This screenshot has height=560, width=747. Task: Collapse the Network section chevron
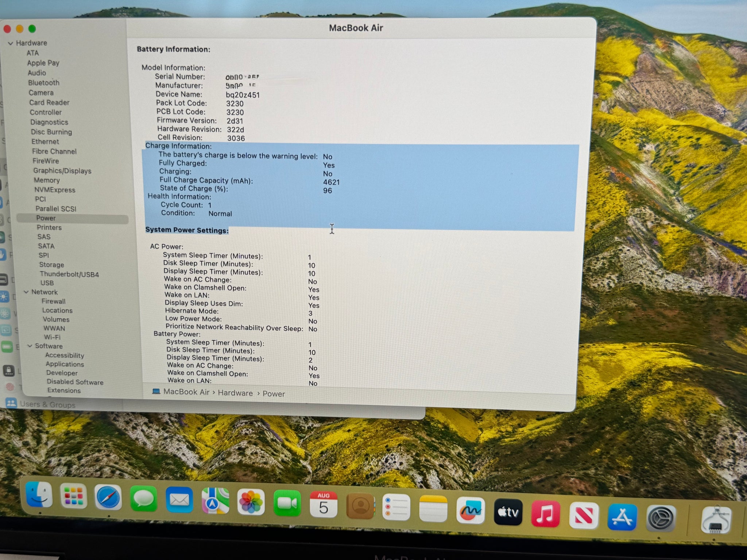tap(26, 292)
